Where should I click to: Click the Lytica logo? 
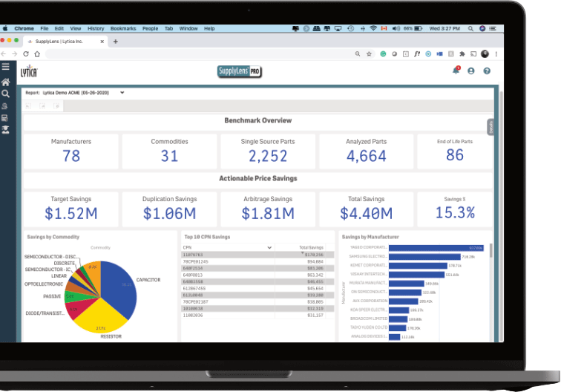coord(29,71)
